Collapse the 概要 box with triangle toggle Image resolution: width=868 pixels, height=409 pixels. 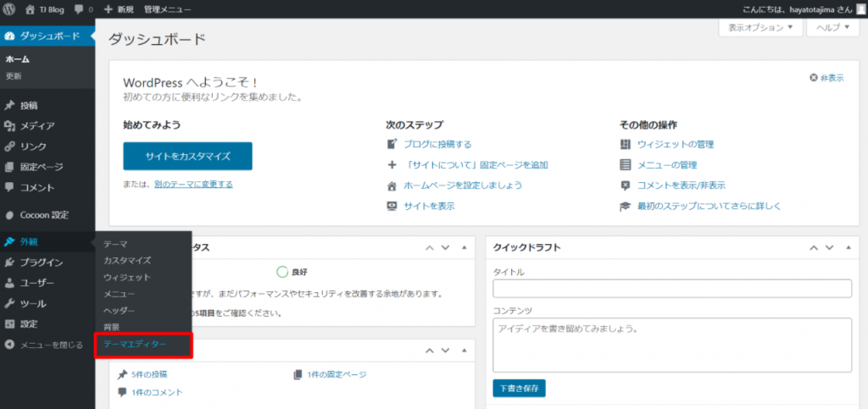pyautogui.click(x=465, y=351)
